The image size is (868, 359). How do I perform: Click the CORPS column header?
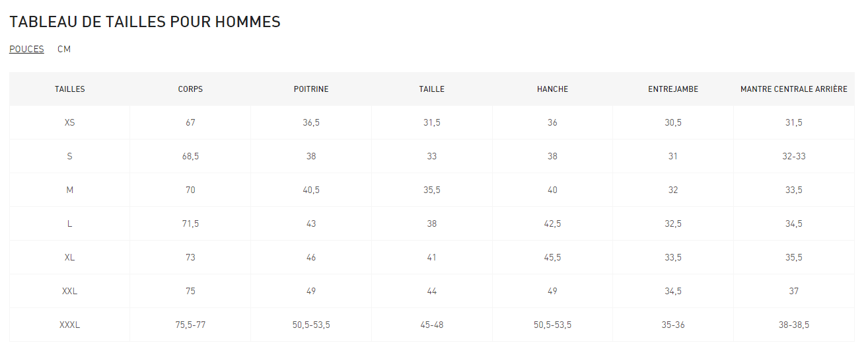[190, 89]
